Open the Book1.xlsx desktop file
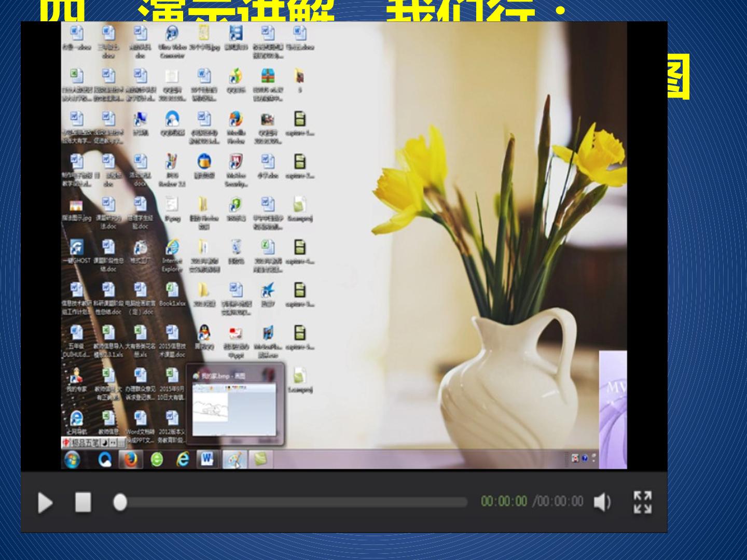 (x=172, y=295)
